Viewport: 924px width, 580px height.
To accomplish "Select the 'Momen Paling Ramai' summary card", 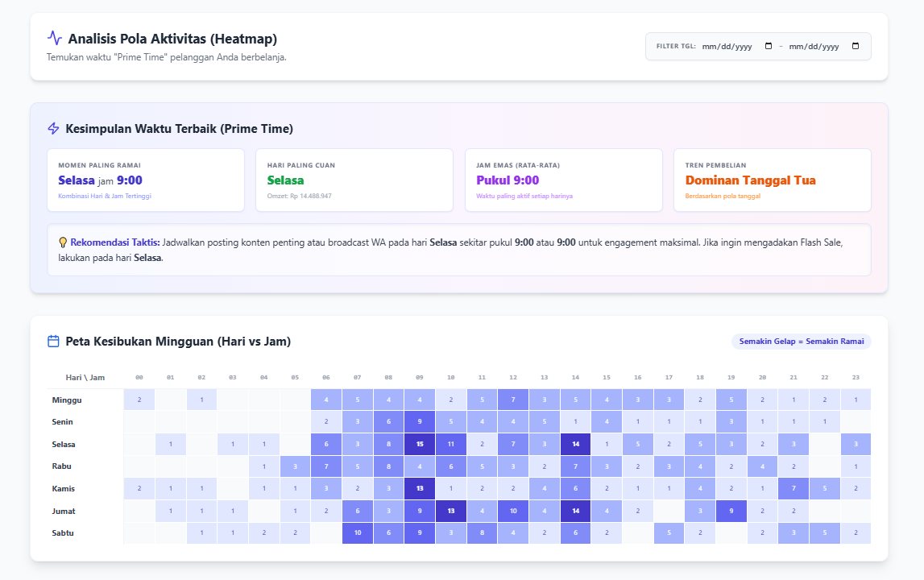I will 146,180.
